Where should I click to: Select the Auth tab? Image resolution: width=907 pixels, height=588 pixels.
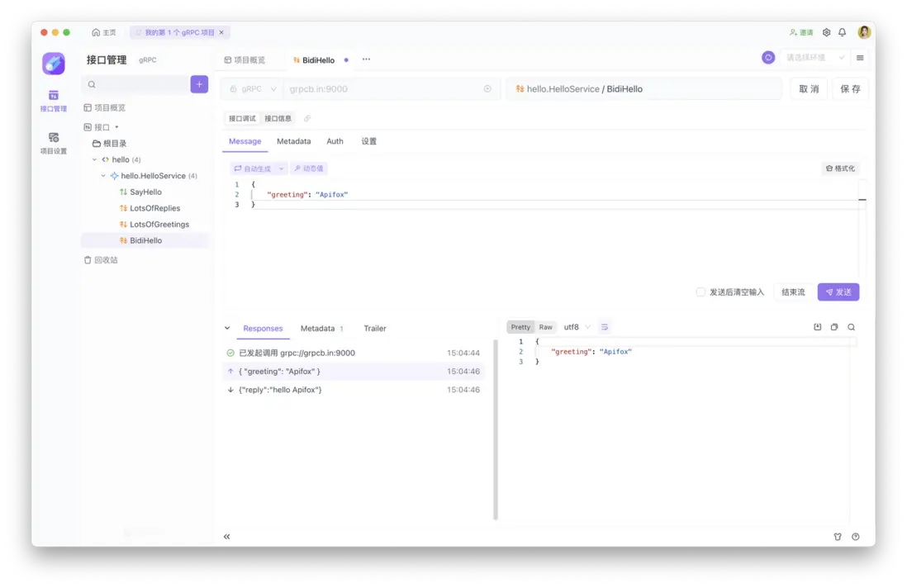click(x=335, y=141)
